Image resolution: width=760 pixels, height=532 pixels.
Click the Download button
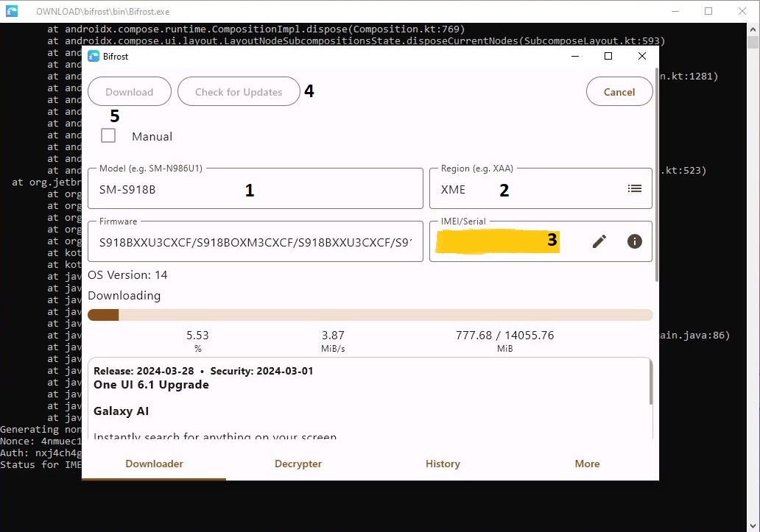coord(130,91)
